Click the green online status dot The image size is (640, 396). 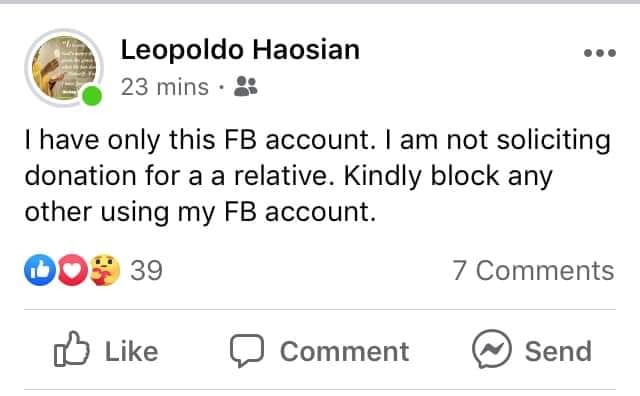[92, 96]
